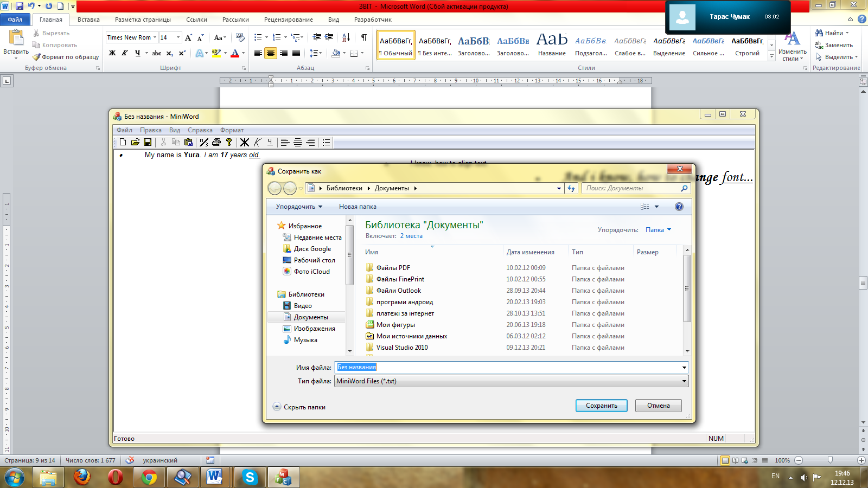Open Файл menu in MiniWord

click(x=124, y=130)
